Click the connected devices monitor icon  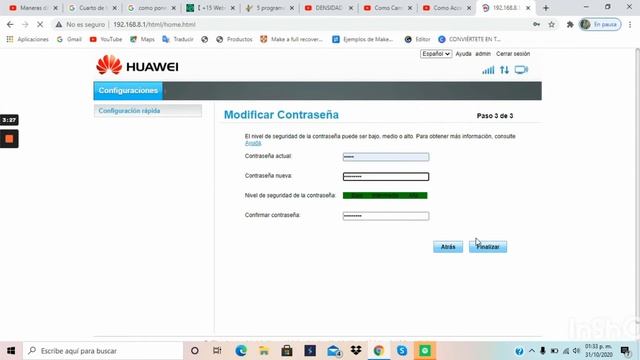point(521,70)
